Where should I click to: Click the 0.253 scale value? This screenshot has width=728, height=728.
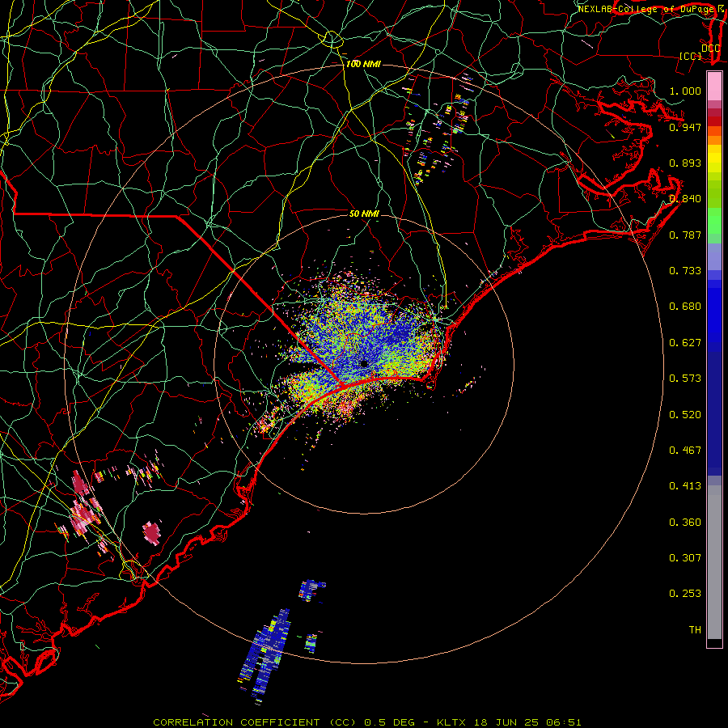coord(685,594)
